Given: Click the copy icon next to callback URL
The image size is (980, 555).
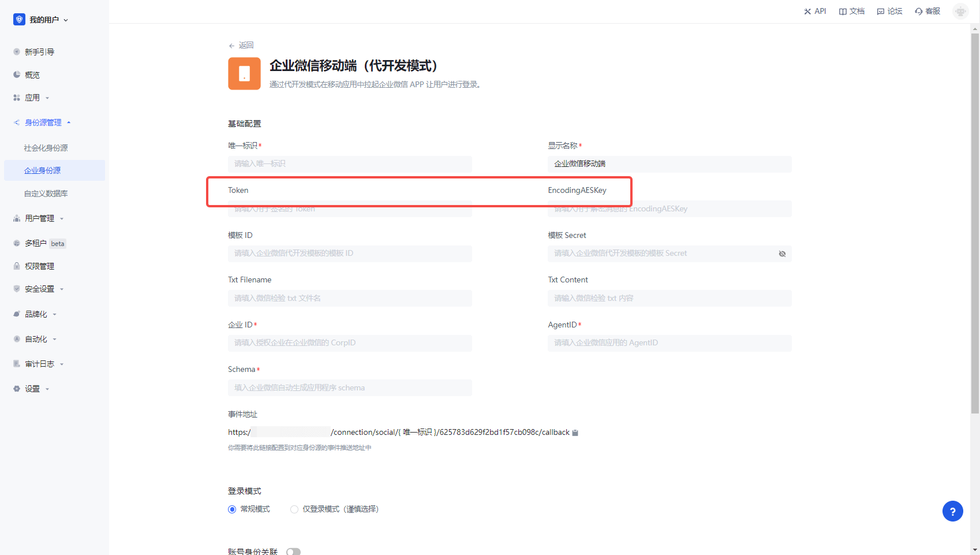Looking at the screenshot, I should 575,433.
